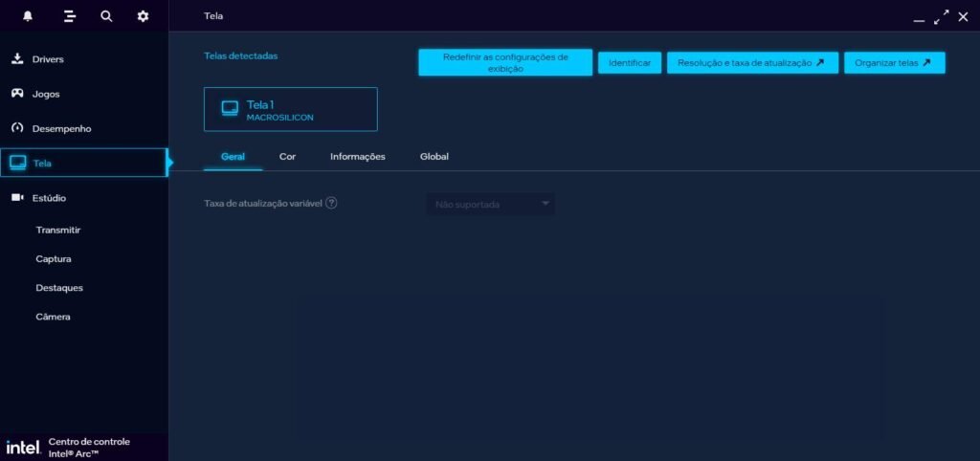Screen dimensions: 980x461
Task: Expand the Estúdio section
Action: click(x=49, y=198)
